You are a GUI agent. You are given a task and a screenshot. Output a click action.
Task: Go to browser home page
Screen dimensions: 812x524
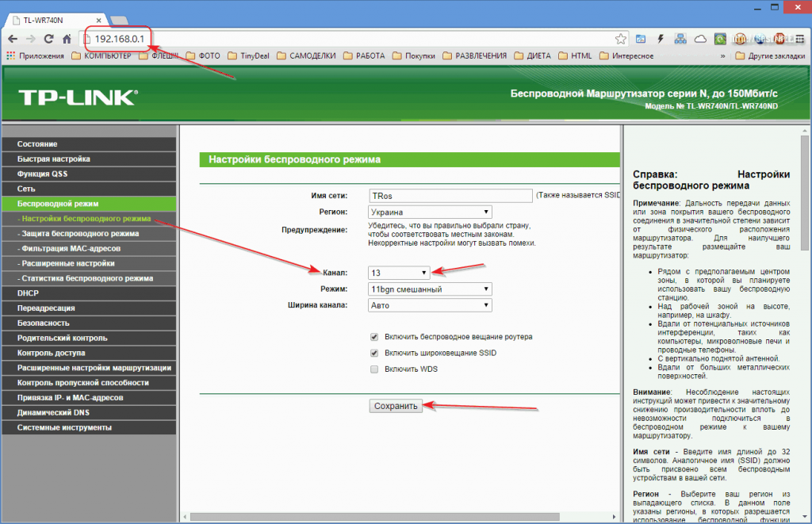pyautogui.click(x=68, y=38)
